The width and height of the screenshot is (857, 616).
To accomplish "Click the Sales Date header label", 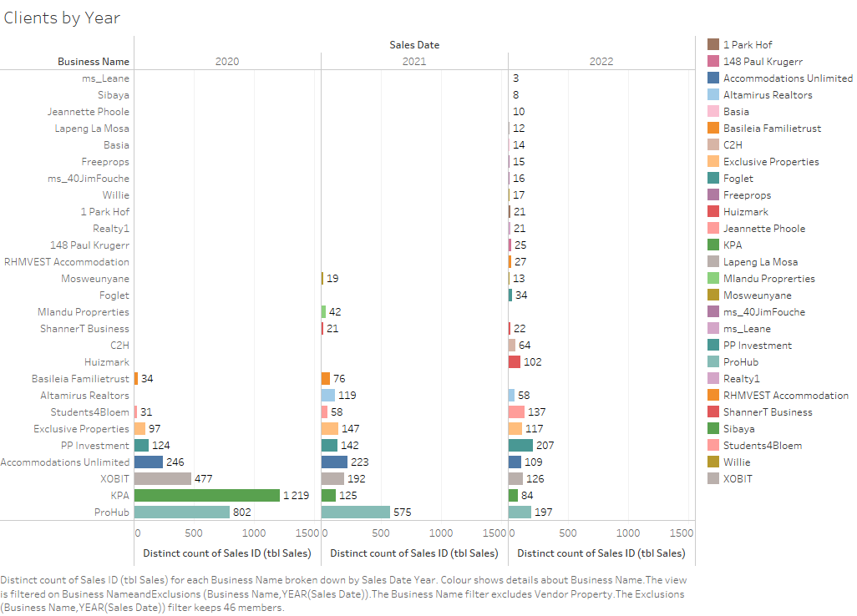I will point(414,45).
